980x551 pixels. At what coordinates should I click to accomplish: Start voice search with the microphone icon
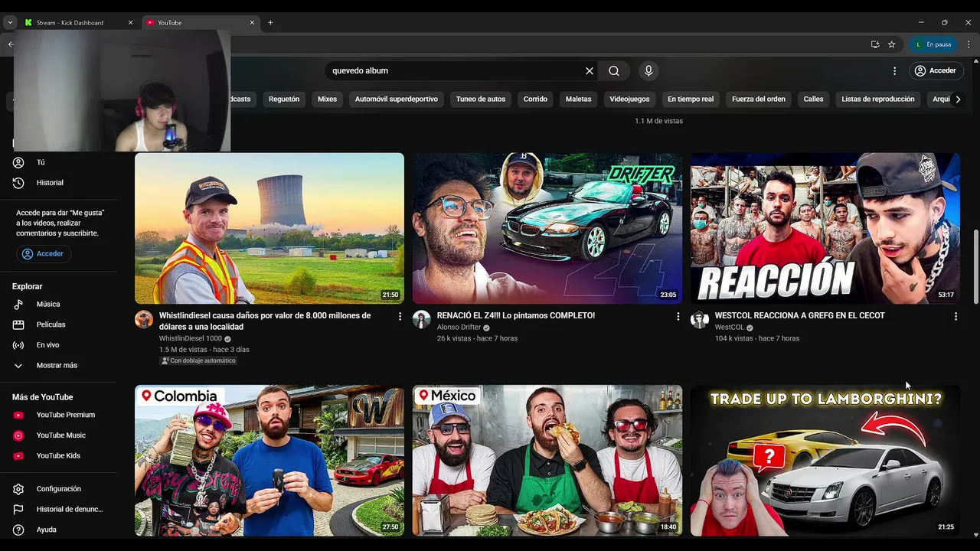tap(648, 70)
